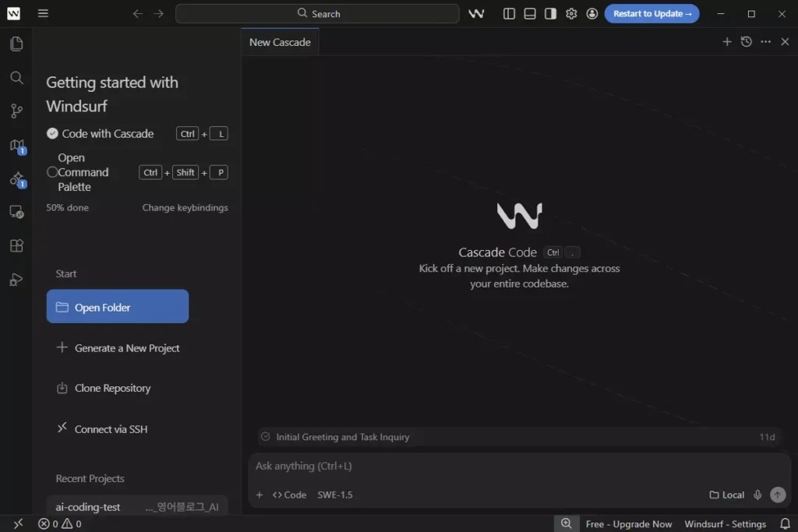Go forward with the right arrow
The height and width of the screenshot is (532, 798).
pos(159,14)
